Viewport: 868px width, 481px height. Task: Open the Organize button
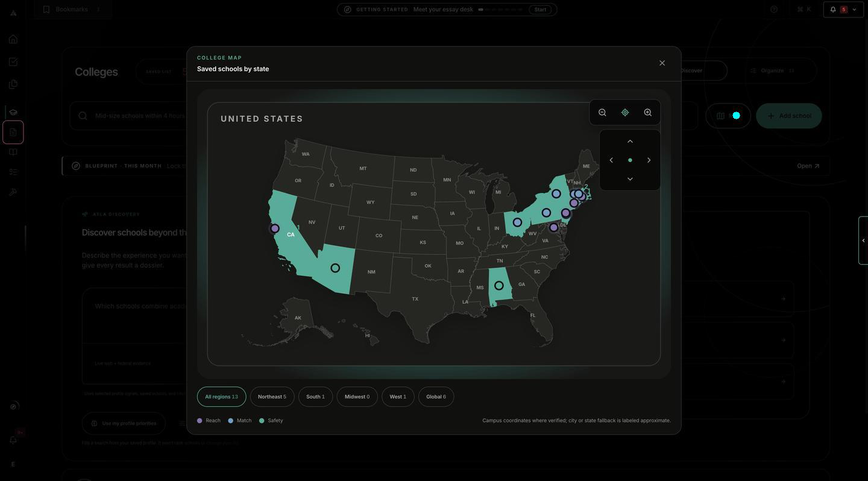772,71
